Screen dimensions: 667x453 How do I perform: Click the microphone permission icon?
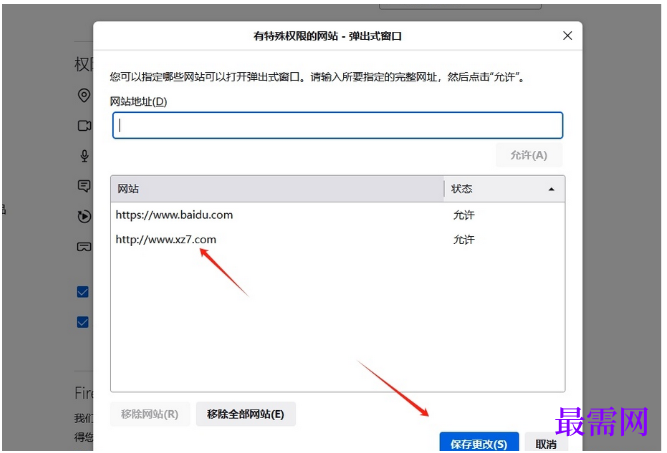coord(84,156)
